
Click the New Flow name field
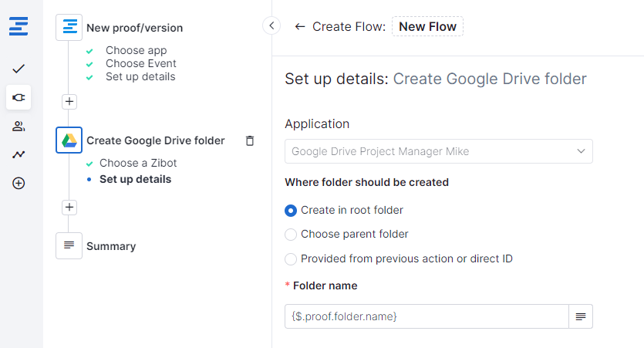click(427, 26)
